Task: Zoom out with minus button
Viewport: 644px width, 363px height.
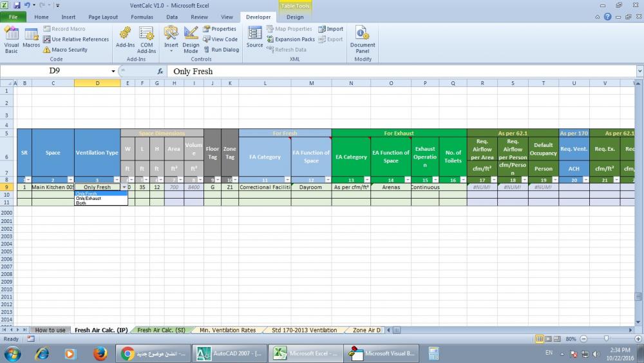Action: click(x=583, y=338)
